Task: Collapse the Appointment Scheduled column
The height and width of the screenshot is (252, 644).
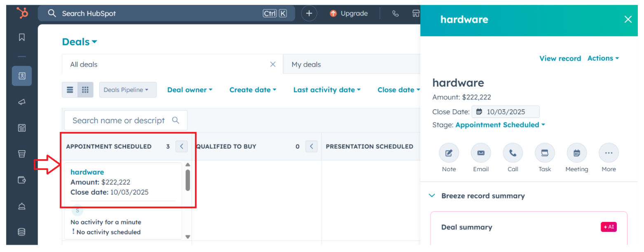Action: (x=182, y=146)
